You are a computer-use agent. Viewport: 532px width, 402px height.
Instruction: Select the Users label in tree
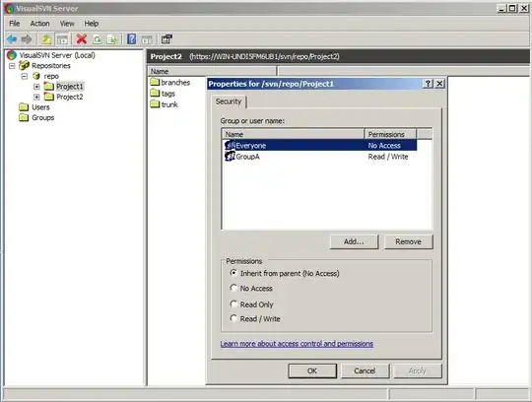40,107
